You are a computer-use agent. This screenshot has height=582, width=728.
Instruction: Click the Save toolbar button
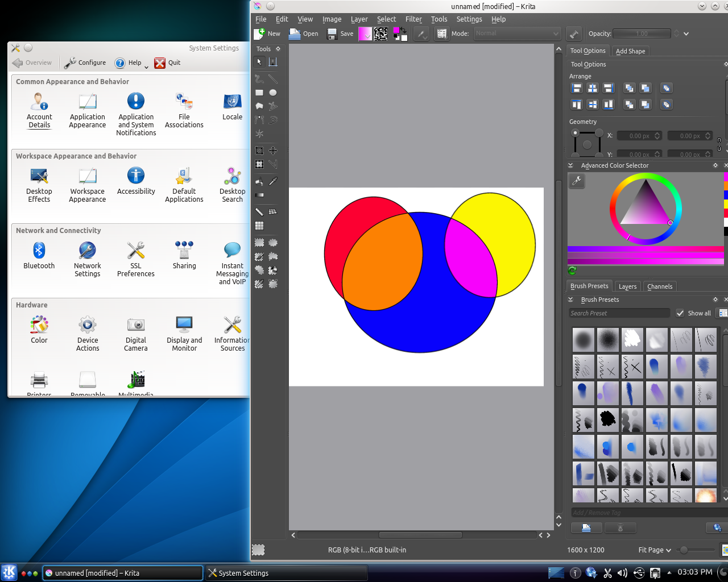pos(341,34)
